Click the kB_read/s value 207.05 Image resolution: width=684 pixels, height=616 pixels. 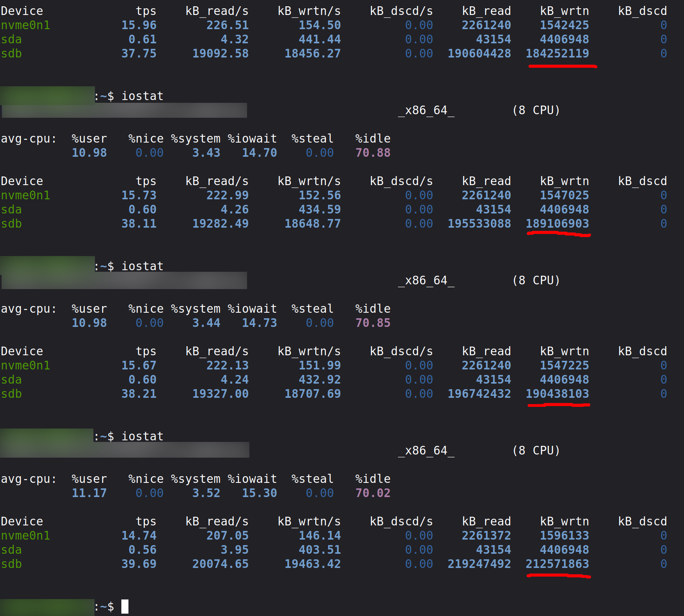[x=227, y=536]
